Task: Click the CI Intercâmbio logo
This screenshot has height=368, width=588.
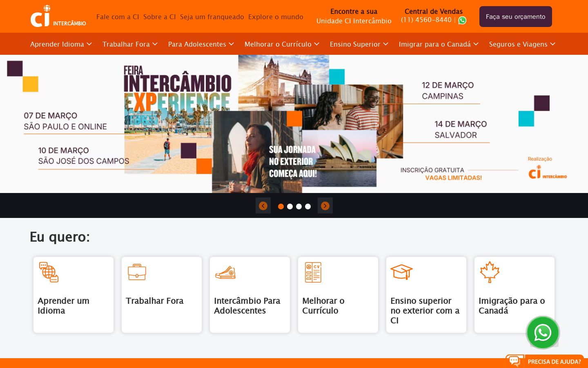Action: [58, 16]
